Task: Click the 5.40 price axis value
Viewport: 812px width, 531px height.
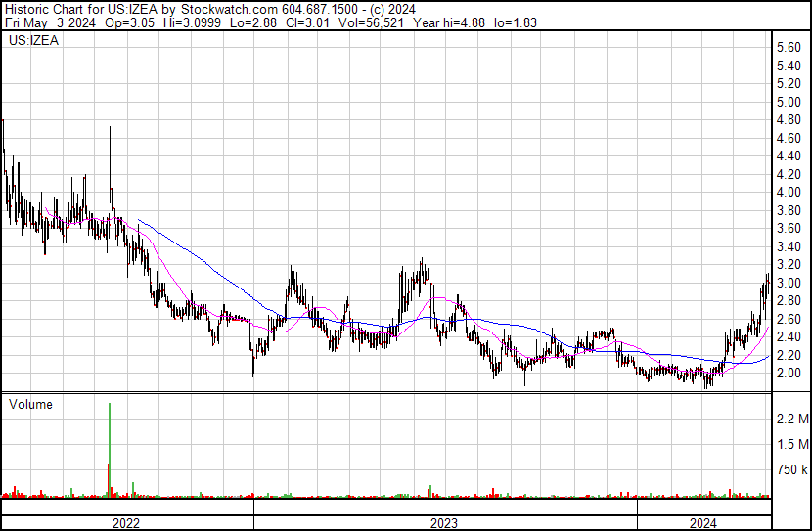Action: coord(789,66)
